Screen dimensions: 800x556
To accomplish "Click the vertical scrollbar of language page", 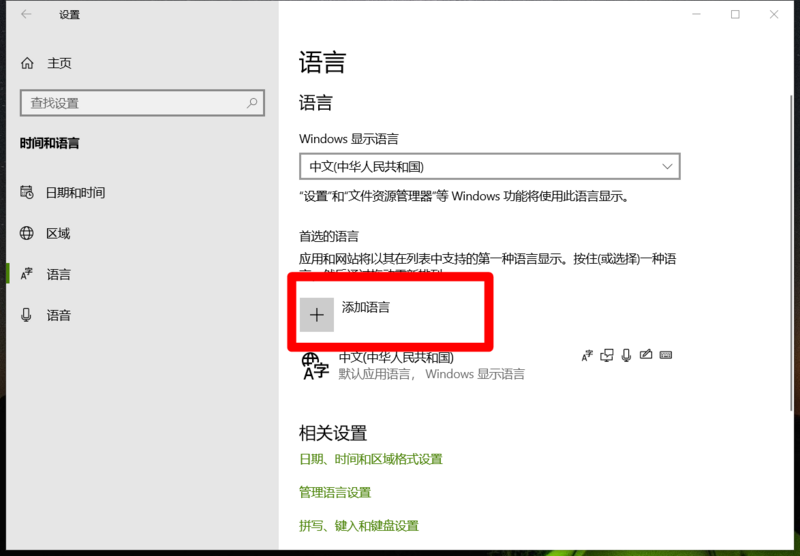I will click(x=792, y=255).
